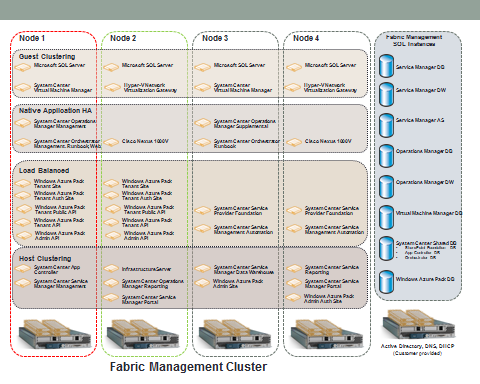Click the "Node 1" heading

(x=32, y=38)
